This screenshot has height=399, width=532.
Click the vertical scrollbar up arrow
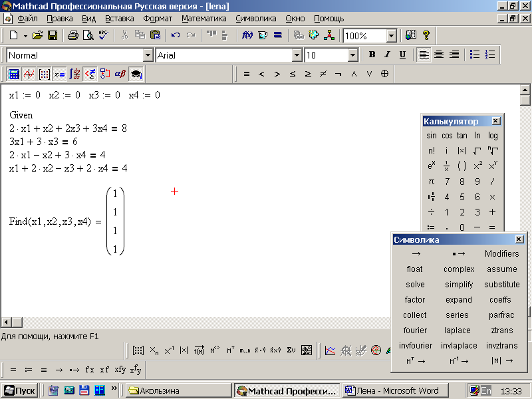525,90
